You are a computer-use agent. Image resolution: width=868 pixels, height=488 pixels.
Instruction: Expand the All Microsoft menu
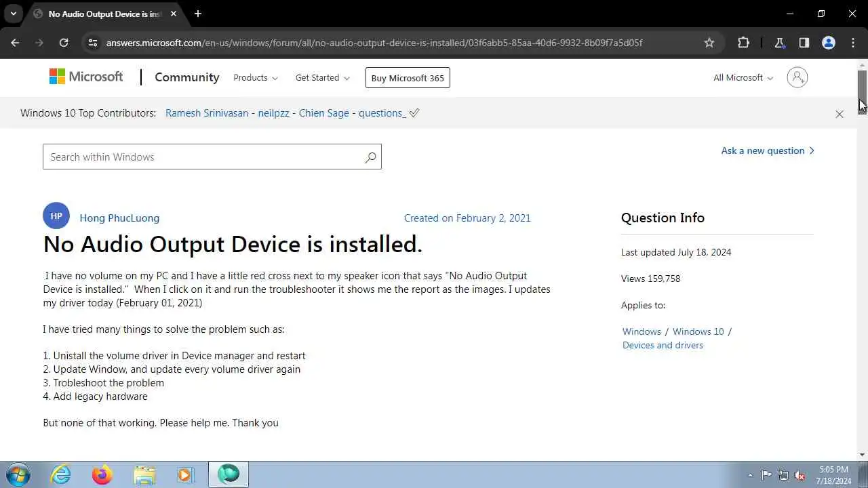pos(743,78)
